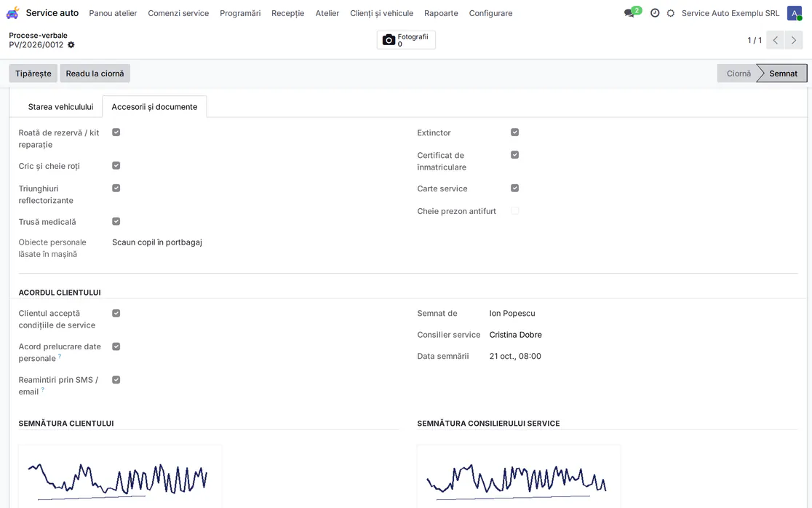Go to next record arrow
812x508 pixels.
pyautogui.click(x=793, y=40)
